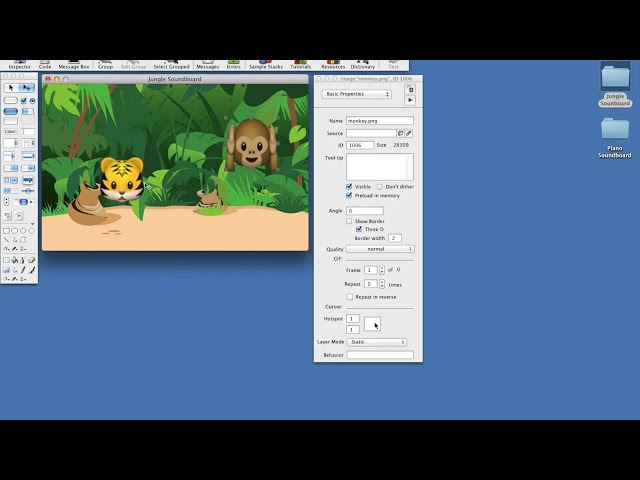This screenshot has width=640, height=480.
Task: Pick the scrolling text field object
Action: point(11,143)
